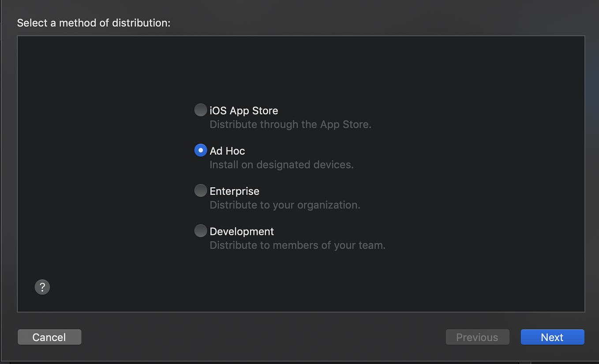The width and height of the screenshot is (599, 364).
Task: Switch selection from Ad Hoc to Development
Action: (x=200, y=230)
